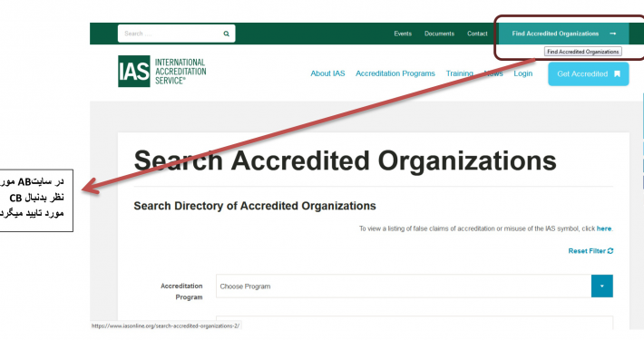The width and height of the screenshot is (644, 340).
Task: Click the Choose Program combo box
Action: click(x=415, y=287)
